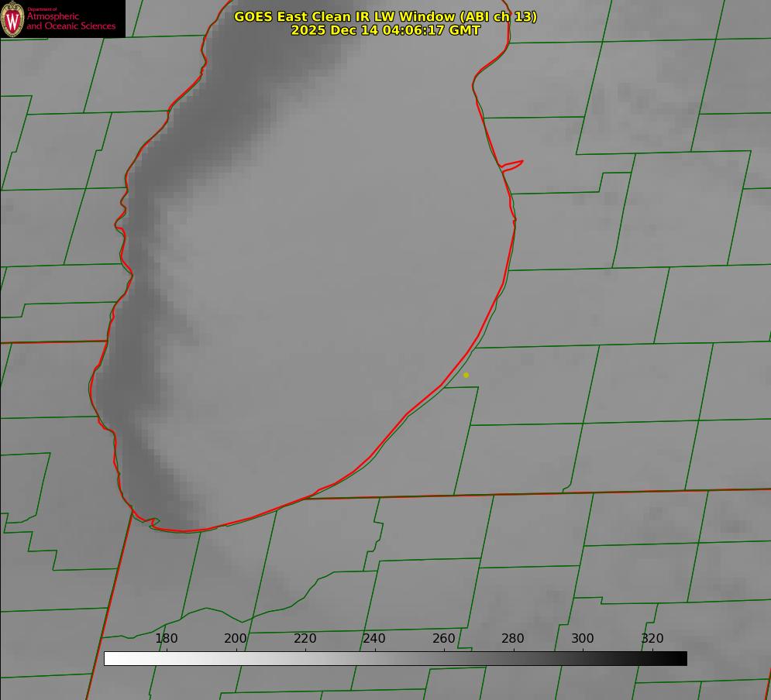771x700 pixels.
Task: Click the University of Wisconsin crest logo
Action: 12,19
